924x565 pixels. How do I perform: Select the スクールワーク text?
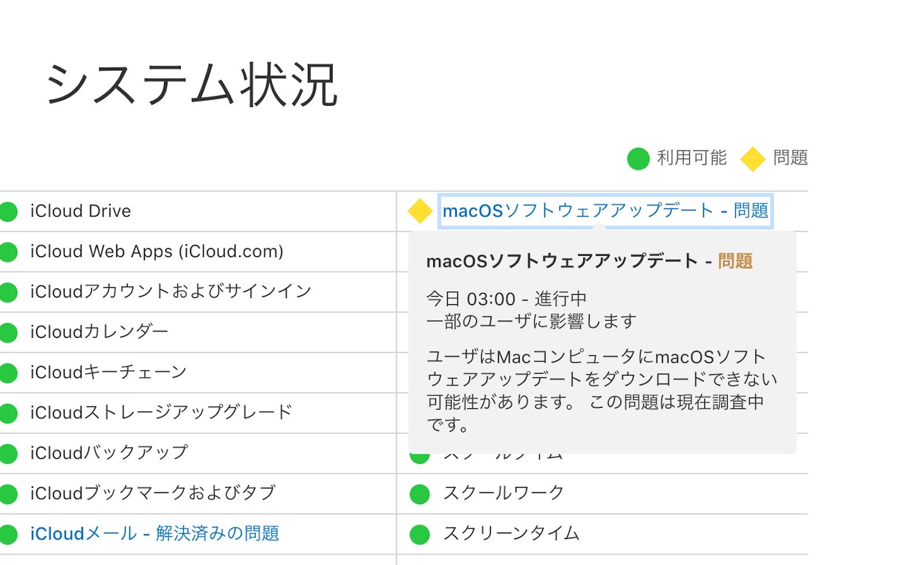pos(503,493)
